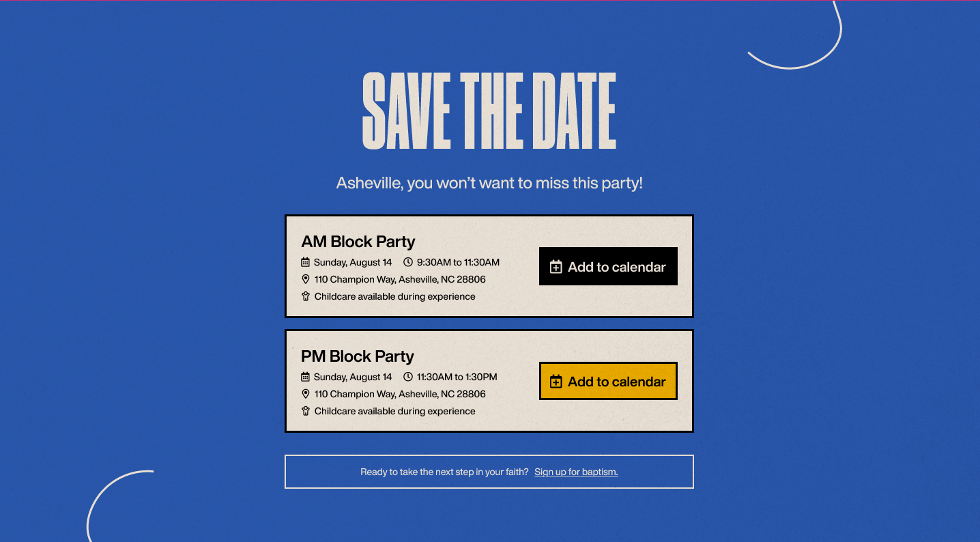
Task: Click the childcare icon in PM Block Party card
Action: point(306,411)
